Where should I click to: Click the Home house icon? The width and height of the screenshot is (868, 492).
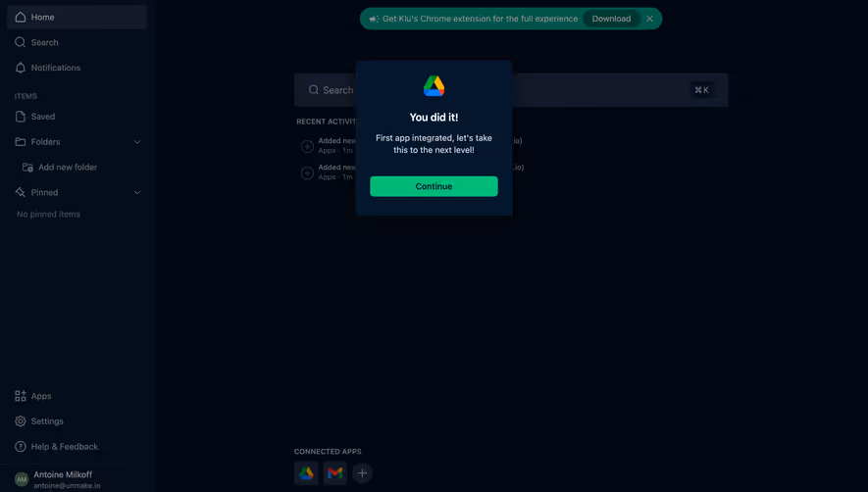point(21,18)
